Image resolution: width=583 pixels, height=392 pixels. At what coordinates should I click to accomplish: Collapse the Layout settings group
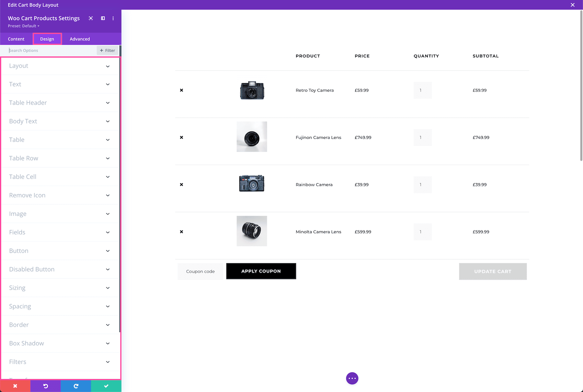(x=60, y=66)
